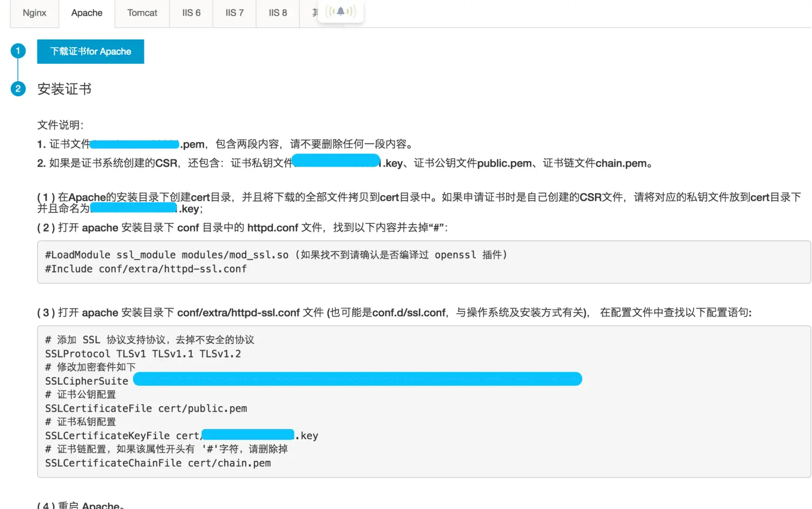This screenshot has width=812, height=509.
Task: Click the comment line 证书公钥配置
Action: point(81,394)
